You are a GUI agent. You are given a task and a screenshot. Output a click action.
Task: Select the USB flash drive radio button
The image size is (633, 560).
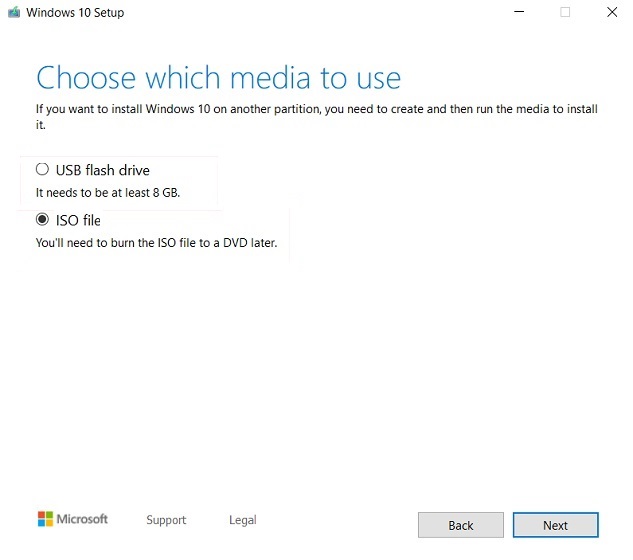42,170
